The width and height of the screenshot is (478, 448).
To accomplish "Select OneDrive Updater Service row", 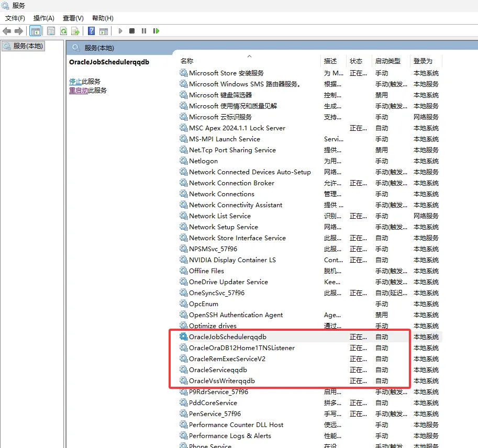I will tap(309, 282).
